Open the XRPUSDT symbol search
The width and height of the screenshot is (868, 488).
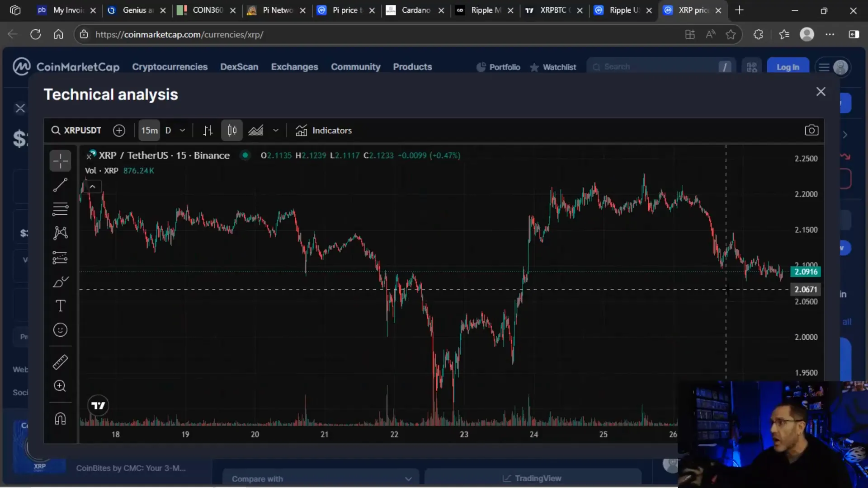[76, 131]
